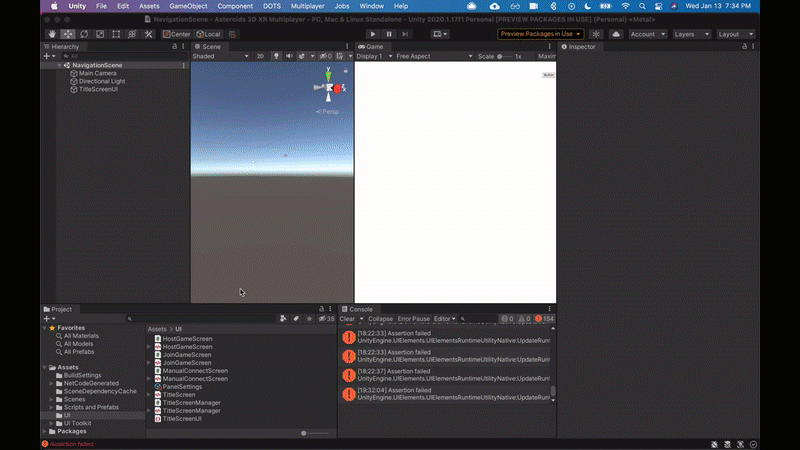
Task: Click the favorites star icon in Project
Action: tap(309, 319)
